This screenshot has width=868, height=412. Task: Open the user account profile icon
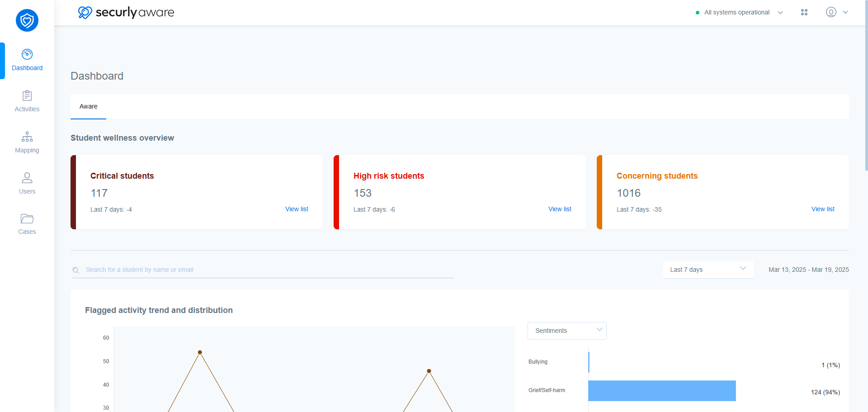point(831,12)
